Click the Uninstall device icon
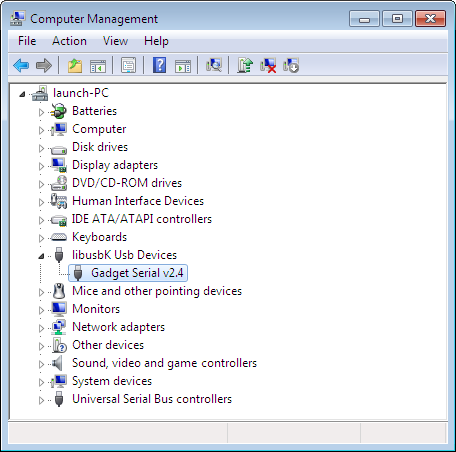This screenshot has height=452, width=456. click(268, 65)
